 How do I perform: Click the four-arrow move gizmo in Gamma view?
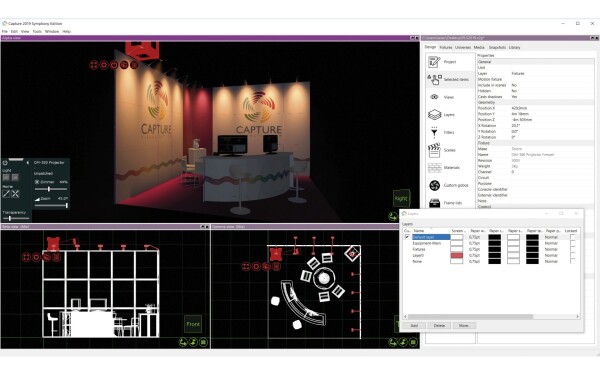coord(246,266)
